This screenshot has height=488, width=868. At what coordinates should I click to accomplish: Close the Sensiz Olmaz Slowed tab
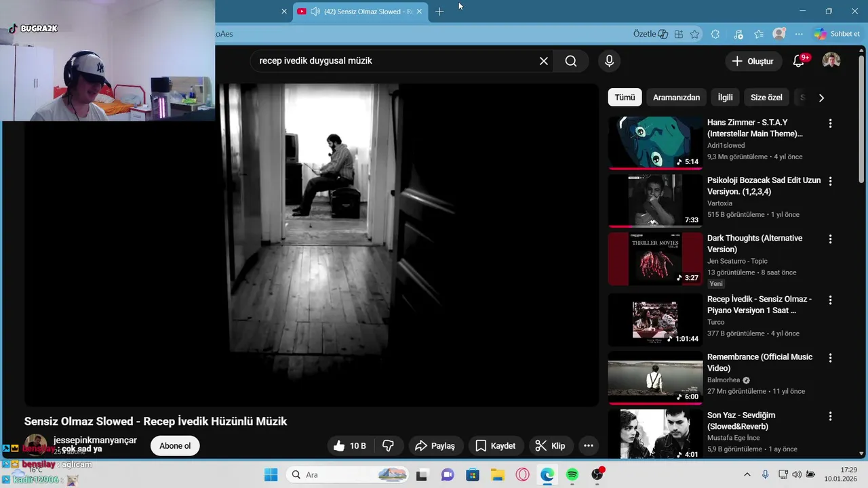(419, 12)
